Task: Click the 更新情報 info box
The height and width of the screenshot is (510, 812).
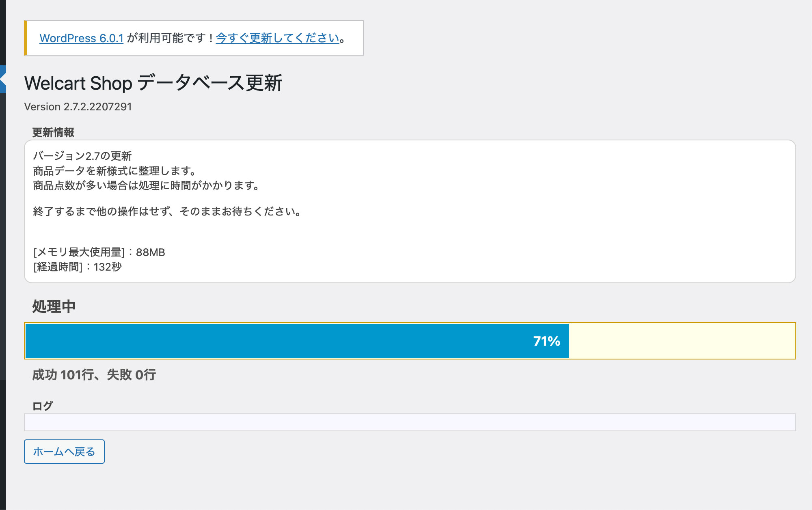Action: [410, 211]
